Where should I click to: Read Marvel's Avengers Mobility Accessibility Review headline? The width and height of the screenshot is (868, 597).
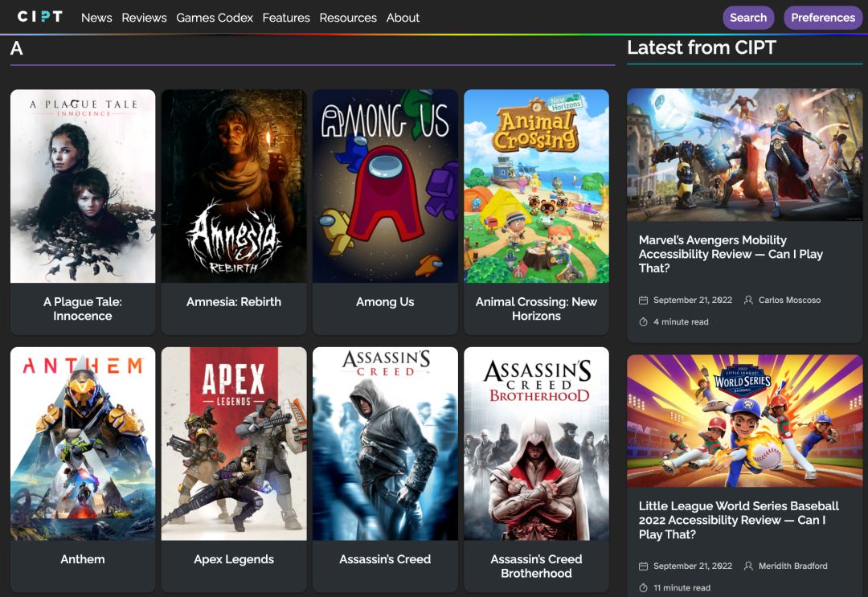click(x=731, y=254)
